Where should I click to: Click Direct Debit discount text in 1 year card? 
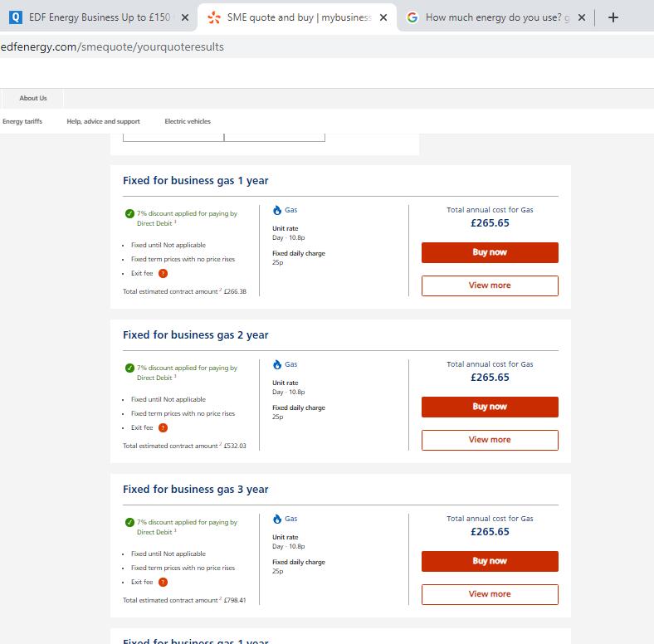point(187,218)
